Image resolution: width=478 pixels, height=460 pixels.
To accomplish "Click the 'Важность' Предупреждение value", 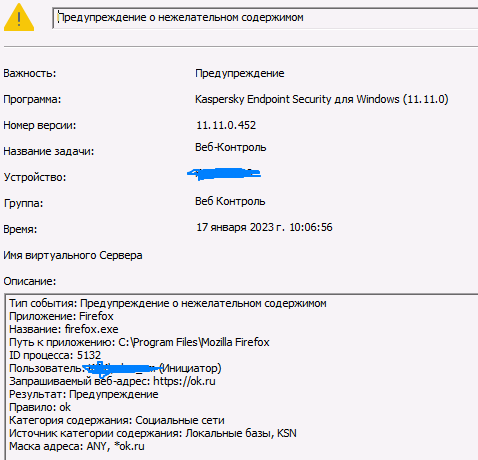I will 240,73.
